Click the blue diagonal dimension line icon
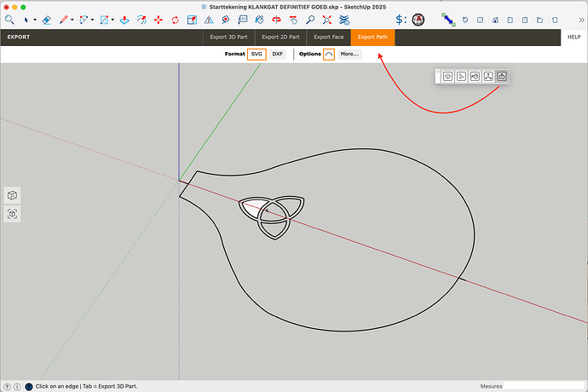Viewport: 588px width, 392px height. coord(448,20)
